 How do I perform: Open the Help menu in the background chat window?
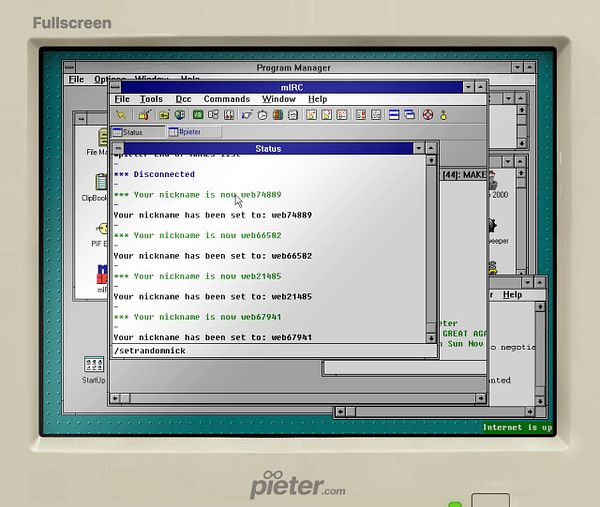[512, 295]
